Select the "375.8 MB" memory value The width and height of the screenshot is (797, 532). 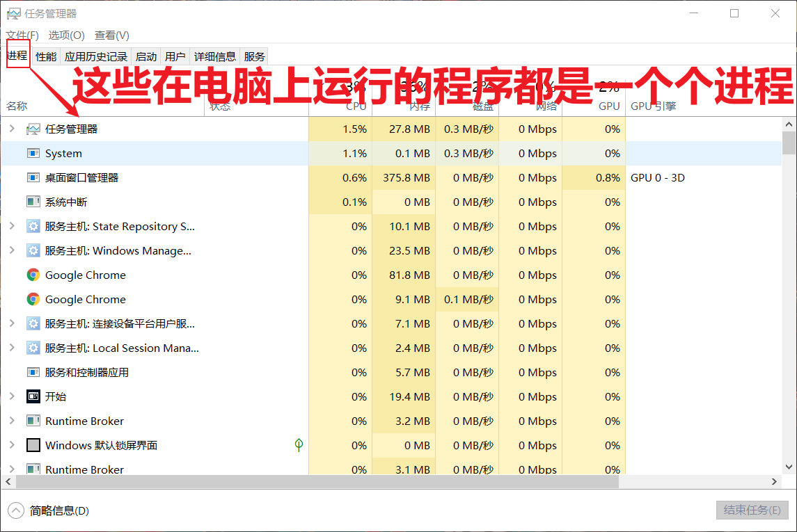407,177
